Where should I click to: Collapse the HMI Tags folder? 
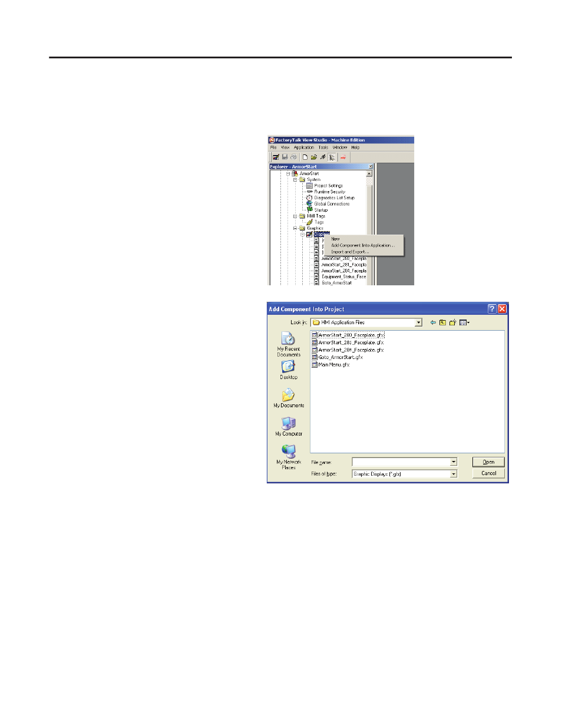click(x=295, y=216)
